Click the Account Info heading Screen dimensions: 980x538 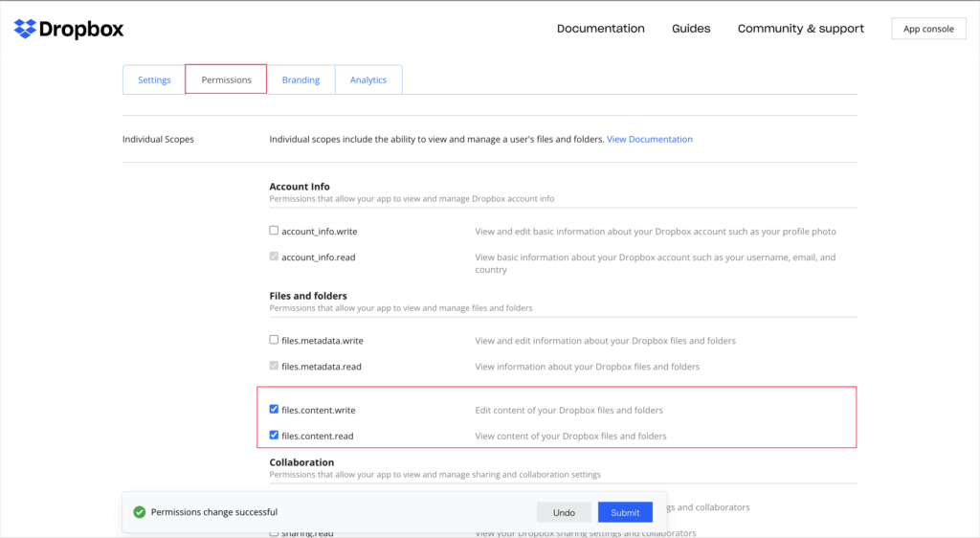point(300,187)
